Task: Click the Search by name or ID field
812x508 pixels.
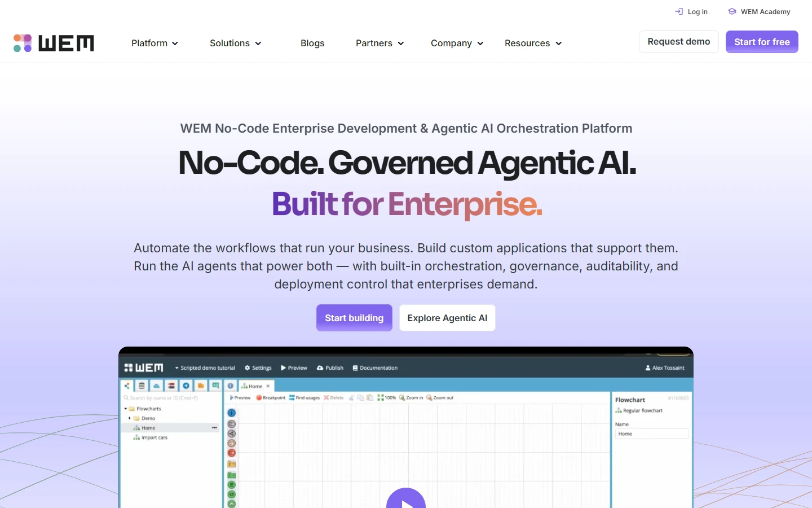Action: click(x=170, y=398)
